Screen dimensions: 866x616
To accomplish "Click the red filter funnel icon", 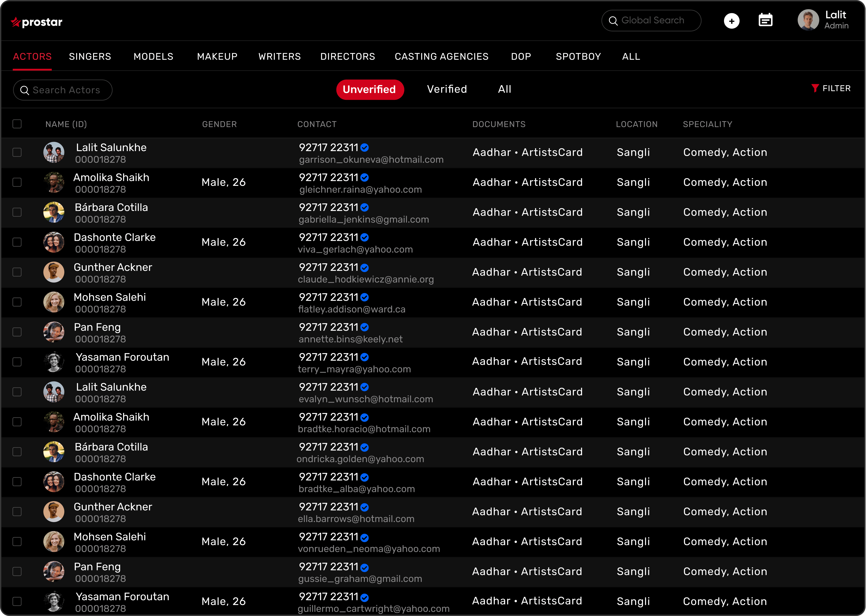I will pyautogui.click(x=815, y=88).
